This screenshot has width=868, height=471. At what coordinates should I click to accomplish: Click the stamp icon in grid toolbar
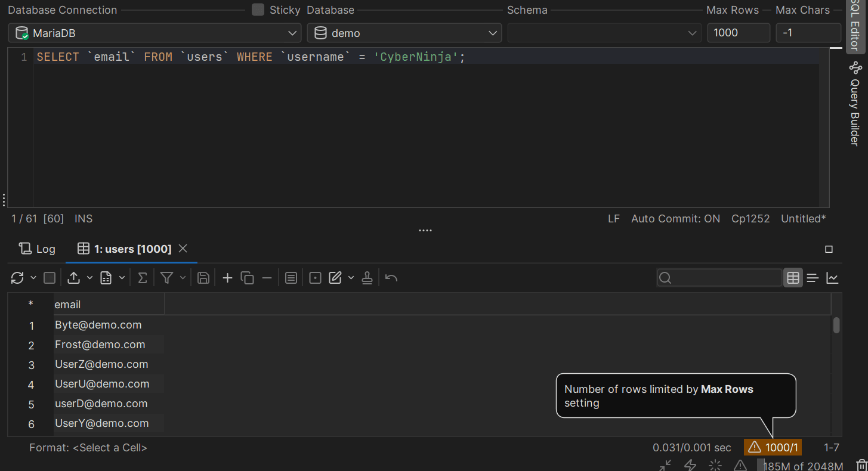point(367,278)
